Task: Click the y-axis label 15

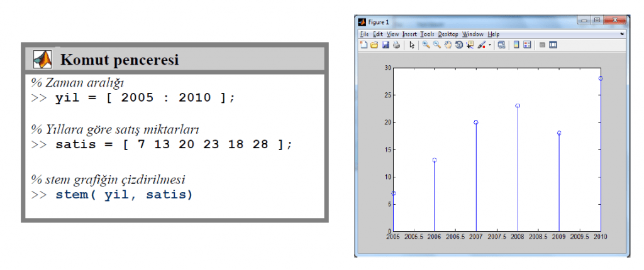Action: [387, 150]
